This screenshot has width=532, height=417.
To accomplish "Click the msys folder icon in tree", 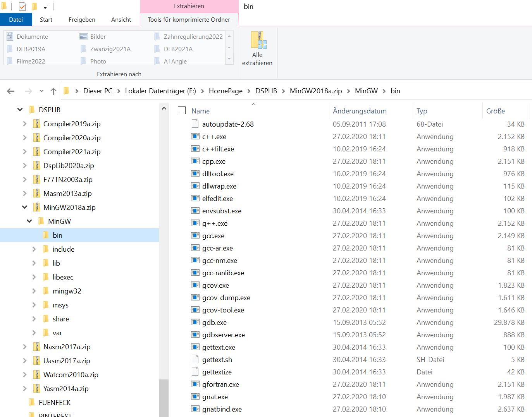I will point(46,305).
